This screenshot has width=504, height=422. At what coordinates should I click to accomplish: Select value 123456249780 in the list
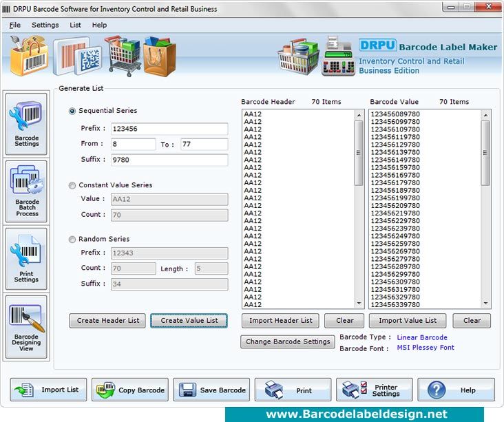(395, 236)
